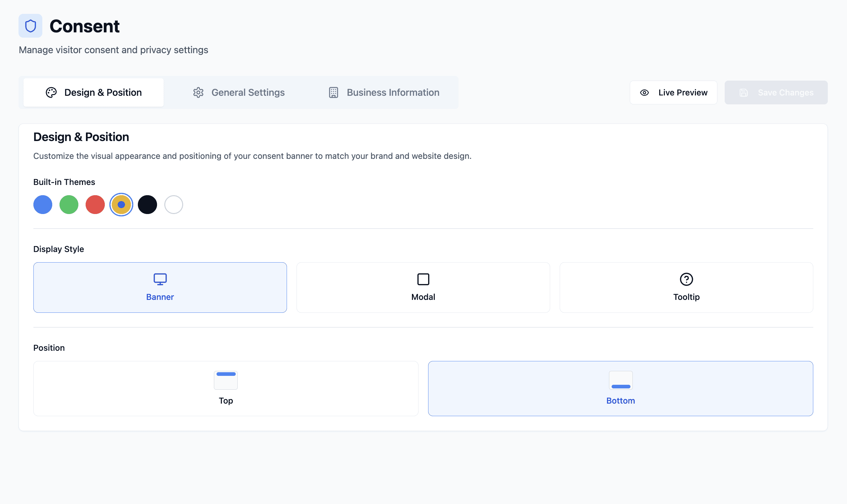Choose Top as the banner position
Viewport: 847px width, 504px height.
[225, 388]
